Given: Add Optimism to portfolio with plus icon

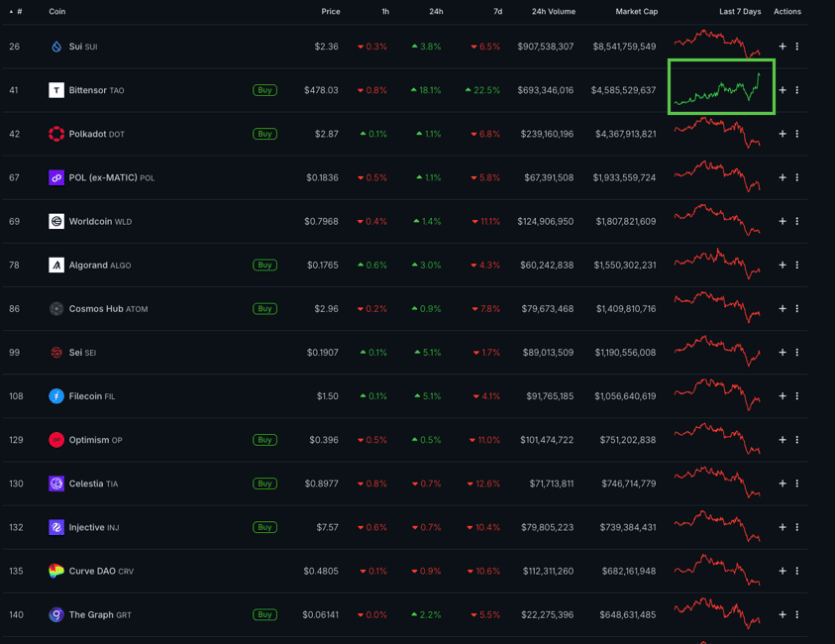Looking at the screenshot, I should [x=783, y=440].
